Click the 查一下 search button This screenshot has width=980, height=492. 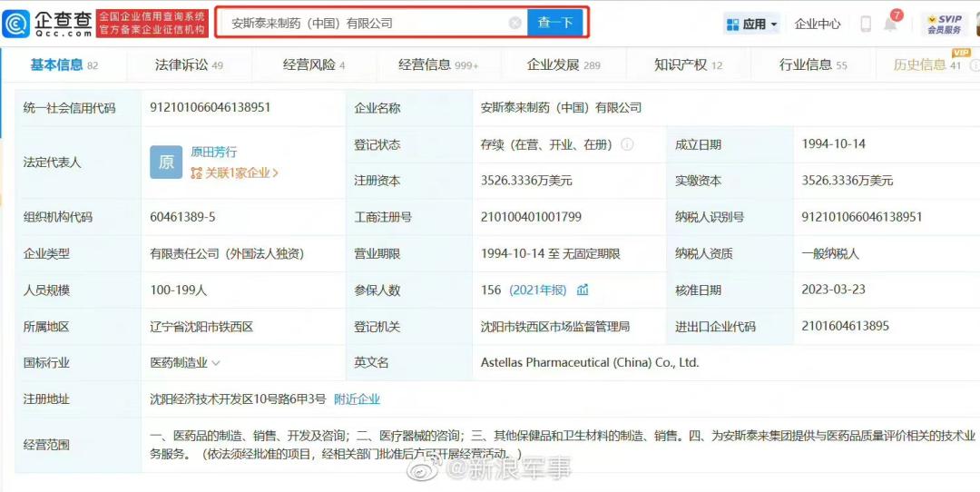tap(555, 23)
